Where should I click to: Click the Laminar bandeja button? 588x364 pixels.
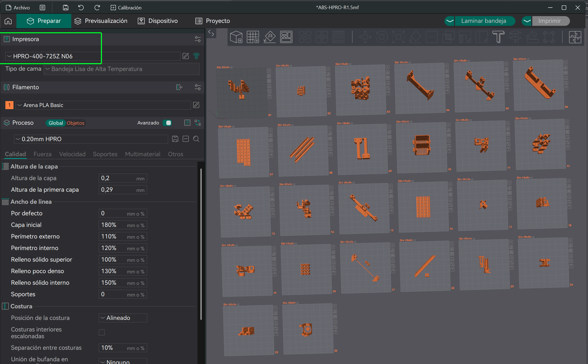(483, 21)
